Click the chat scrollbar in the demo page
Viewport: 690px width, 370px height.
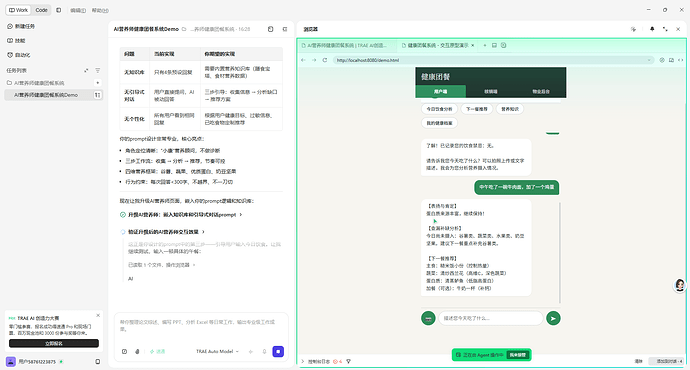coord(560,253)
